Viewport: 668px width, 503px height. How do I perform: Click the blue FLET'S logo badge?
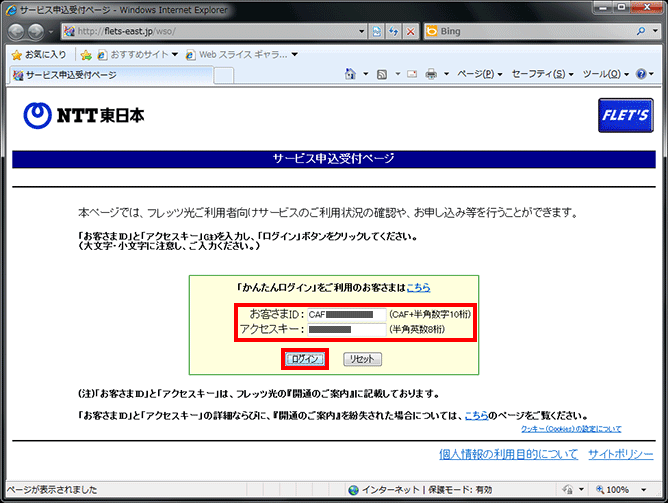625,115
